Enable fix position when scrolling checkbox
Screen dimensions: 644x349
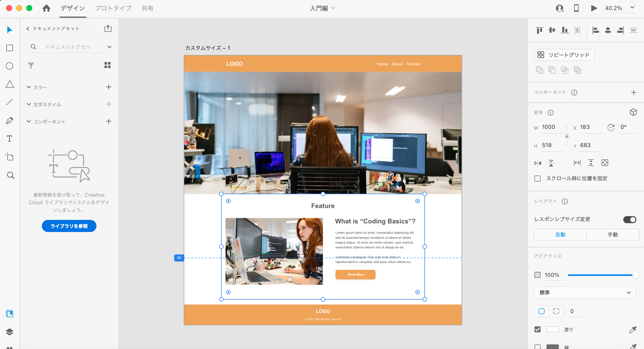tap(538, 179)
